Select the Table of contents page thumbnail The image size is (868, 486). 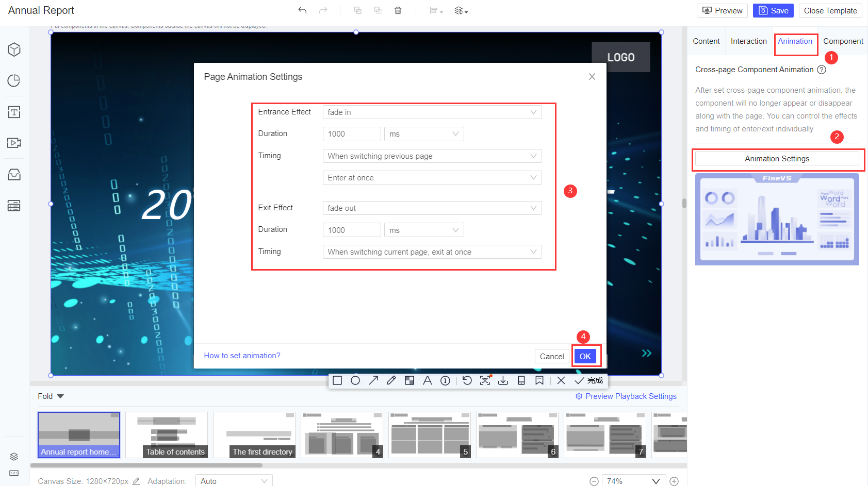coord(166,434)
